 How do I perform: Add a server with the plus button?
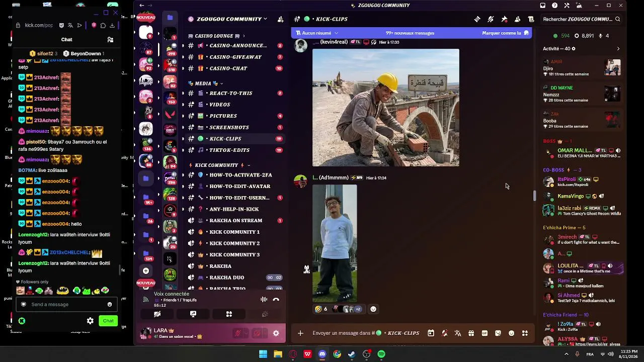click(146, 271)
